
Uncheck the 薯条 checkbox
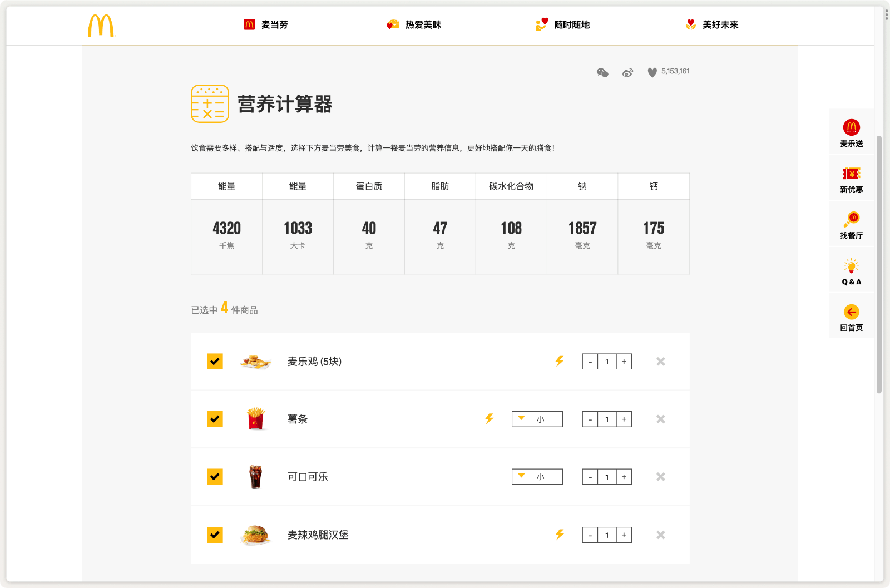[215, 419]
